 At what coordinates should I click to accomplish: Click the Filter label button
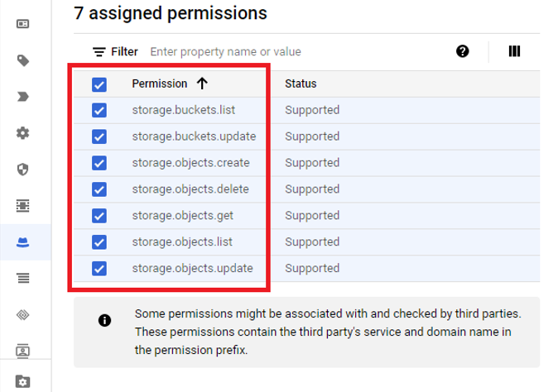pos(124,52)
